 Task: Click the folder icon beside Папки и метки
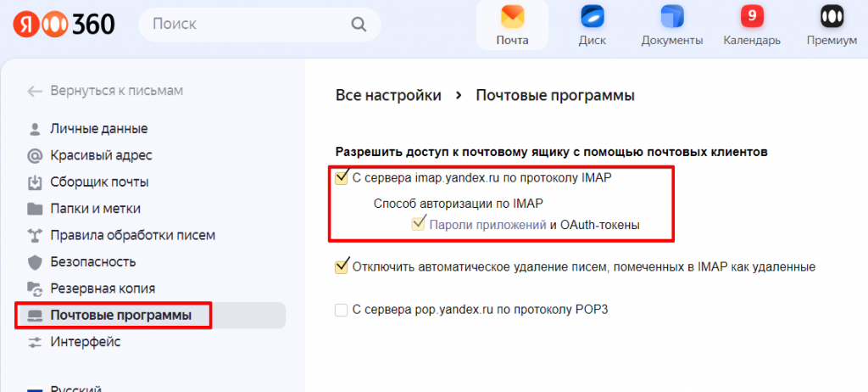pyautogui.click(x=34, y=209)
